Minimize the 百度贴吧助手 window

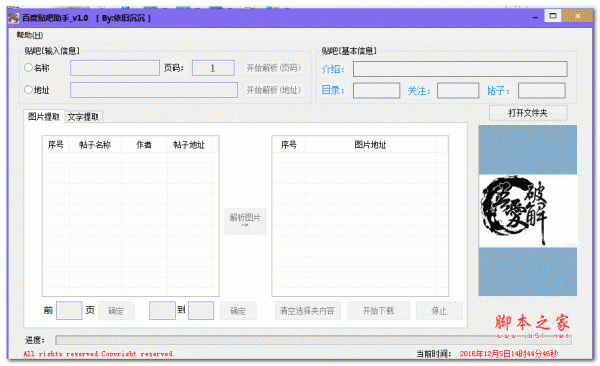(535, 17)
